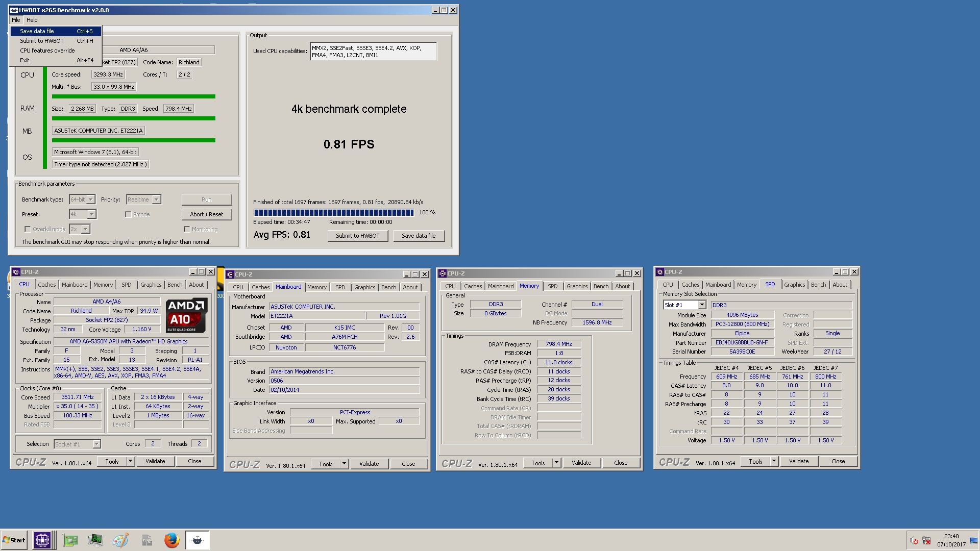Toggle the Monitoring checkbox
Viewport: 980px width, 551px height.
point(187,229)
